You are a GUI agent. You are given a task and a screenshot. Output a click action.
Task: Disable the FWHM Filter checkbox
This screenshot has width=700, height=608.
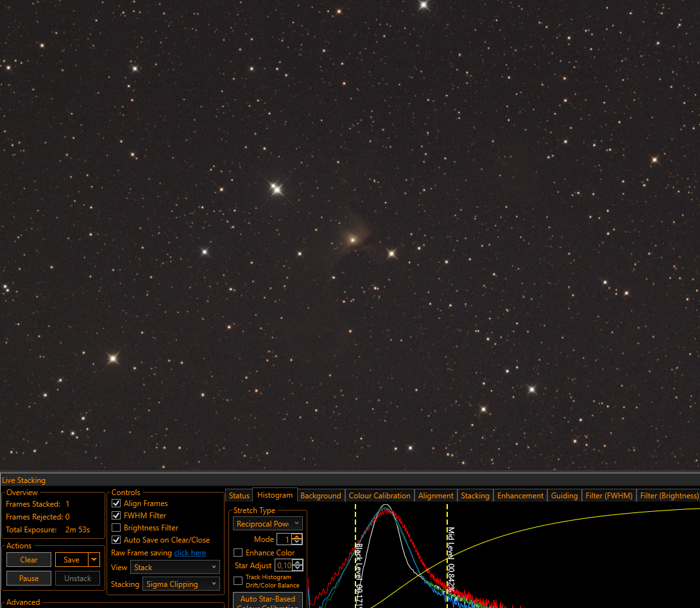[116, 515]
